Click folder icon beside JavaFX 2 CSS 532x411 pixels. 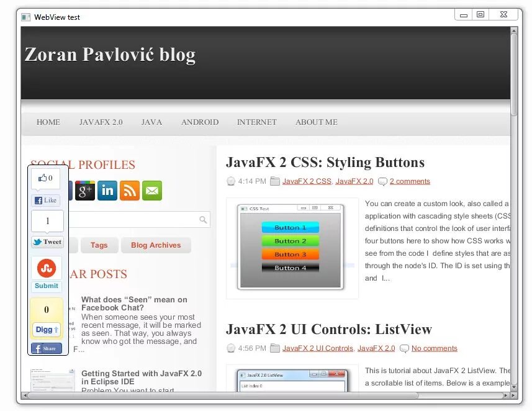[275, 181]
